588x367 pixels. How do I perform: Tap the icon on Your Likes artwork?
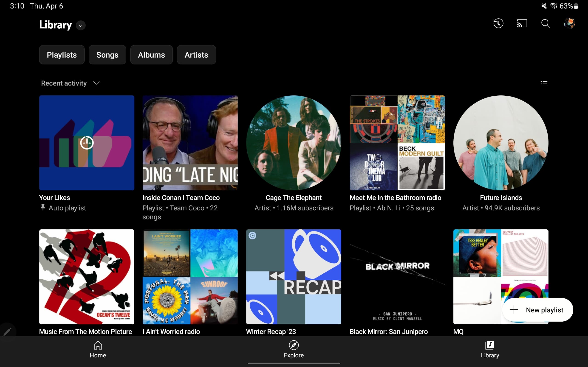point(87,143)
